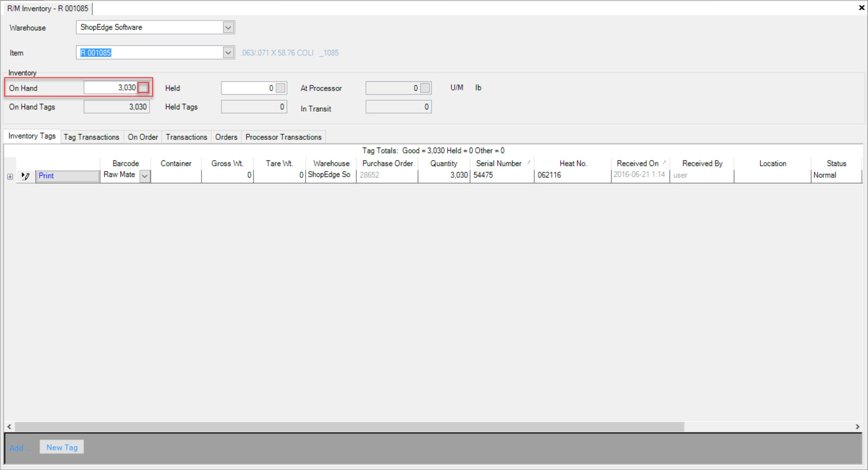This screenshot has width=868, height=470.
Task: Click purchase order 28652 cell
Action: point(387,175)
